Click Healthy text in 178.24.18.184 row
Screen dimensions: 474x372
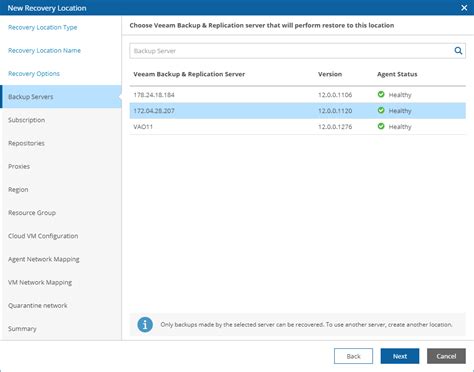[400, 95]
